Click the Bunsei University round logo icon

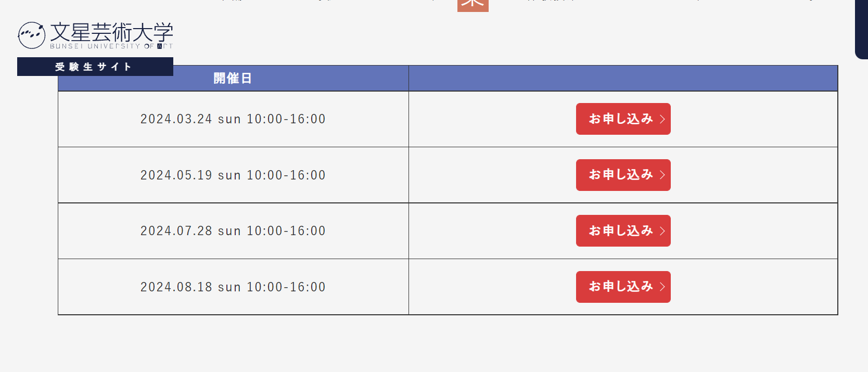31,35
